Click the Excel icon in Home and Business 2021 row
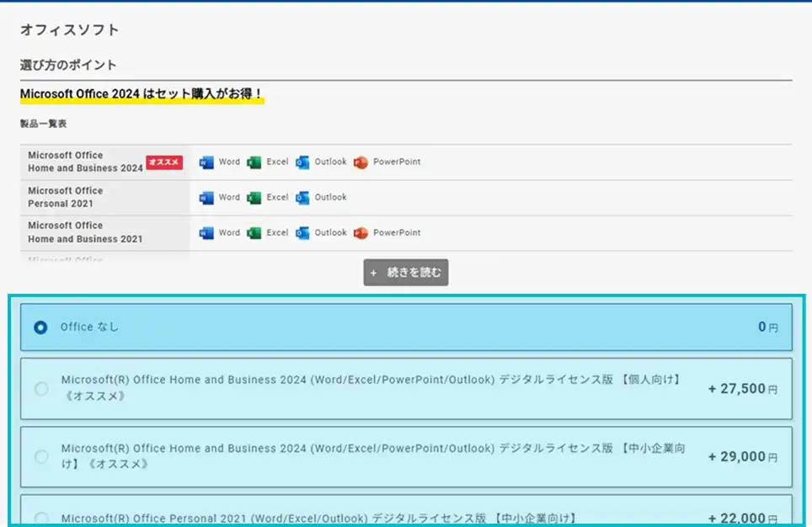The height and width of the screenshot is (527, 812). tap(254, 233)
